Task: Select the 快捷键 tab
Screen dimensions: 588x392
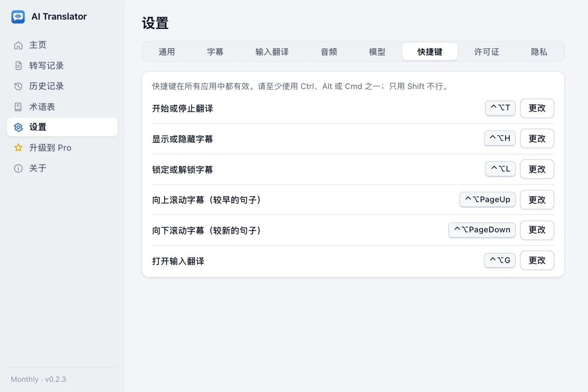Action: tap(430, 52)
